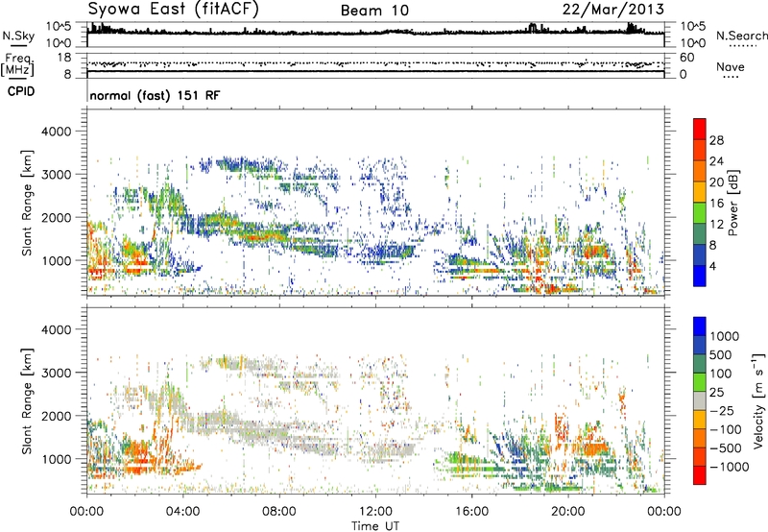
Task: Click the '1000' tick on Velocity colorbar
Action: (x=725, y=336)
